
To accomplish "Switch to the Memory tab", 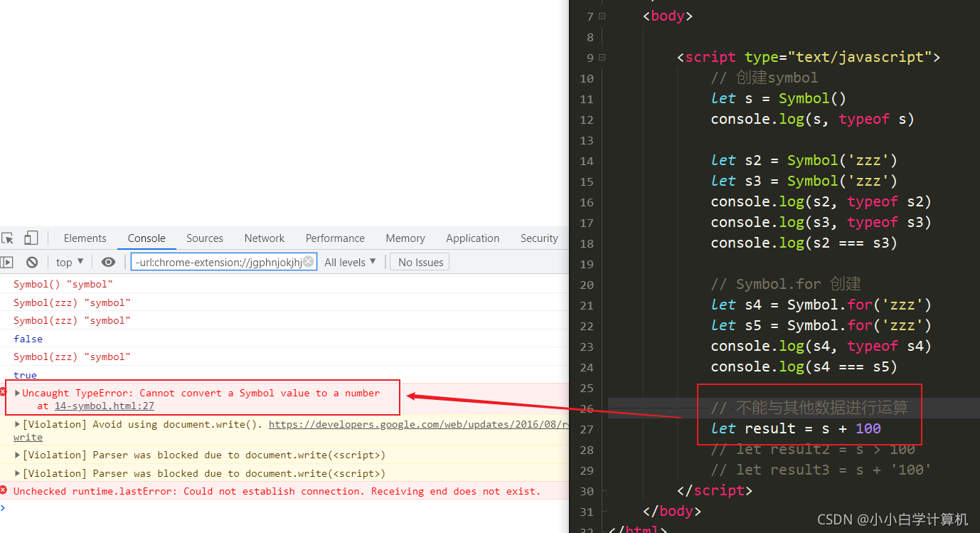I will point(405,238).
